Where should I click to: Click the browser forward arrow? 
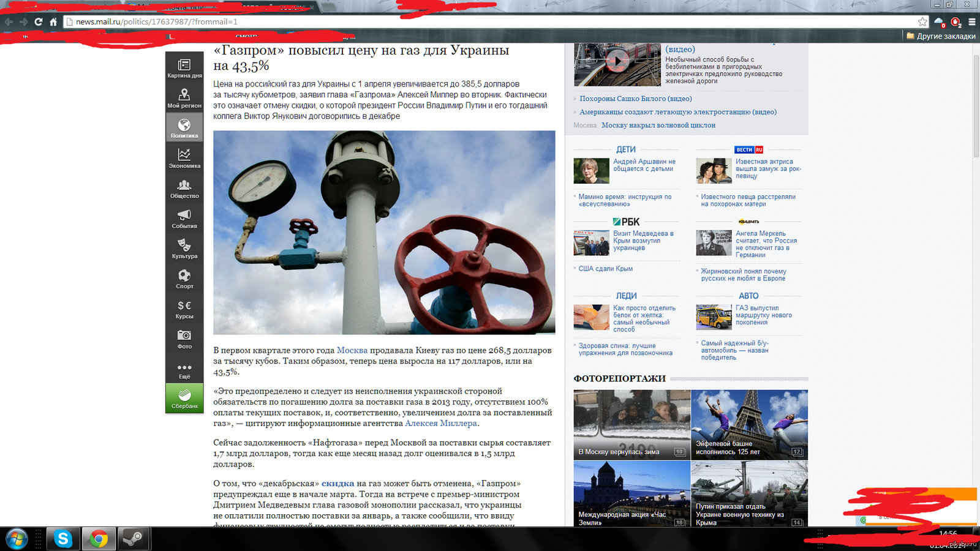[x=23, y=21]
